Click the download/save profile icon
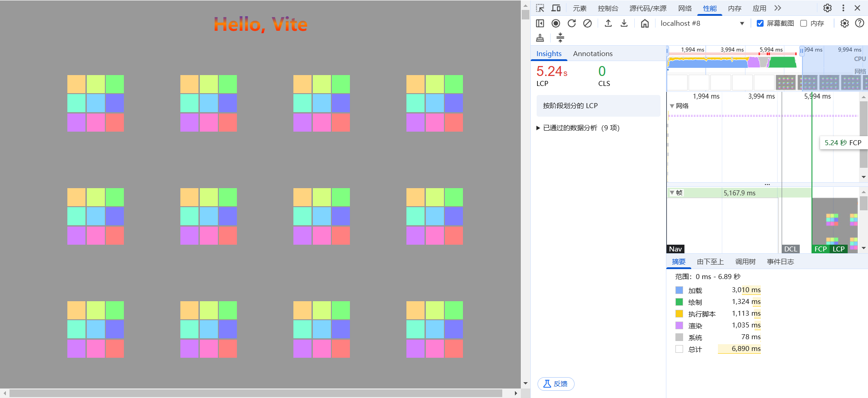The width and height of the screenshot is (868, 398). (624, 24)
